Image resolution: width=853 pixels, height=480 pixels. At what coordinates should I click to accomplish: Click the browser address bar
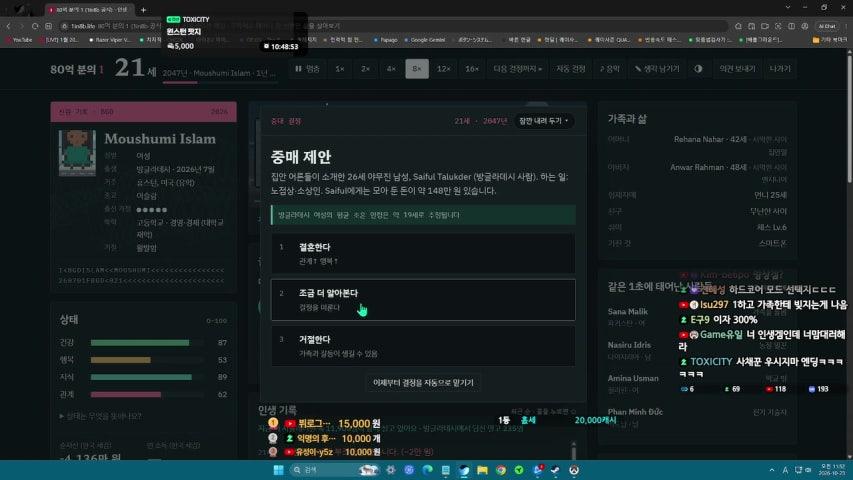392,26
